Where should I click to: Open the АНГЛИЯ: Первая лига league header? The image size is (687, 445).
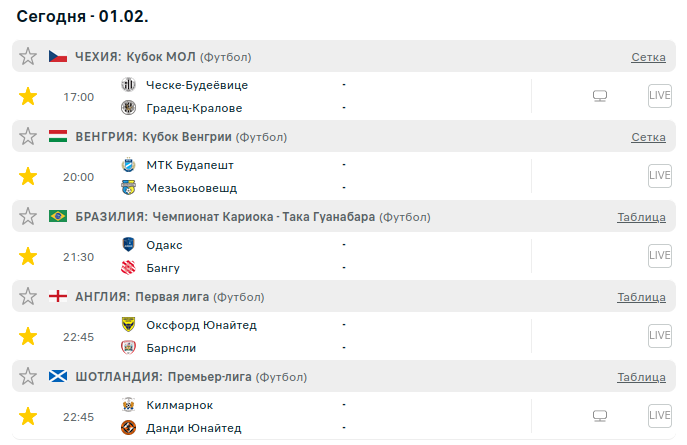[x=144, y=297]
